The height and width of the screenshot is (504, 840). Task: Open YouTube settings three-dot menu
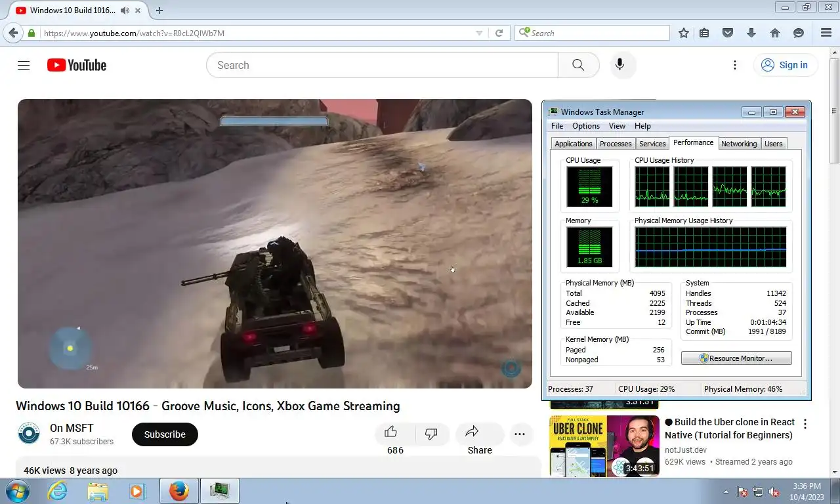[x=735, y=65]
